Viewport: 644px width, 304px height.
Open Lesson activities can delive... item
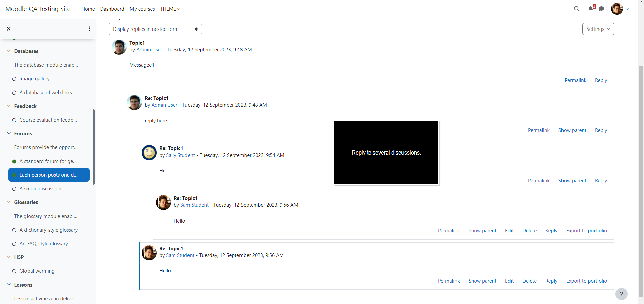click(x=46, y=299)
